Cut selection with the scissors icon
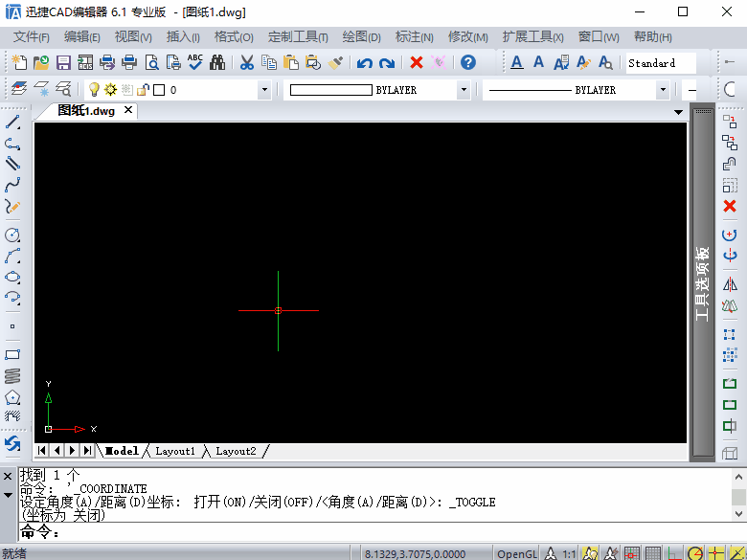The width and height of the screenshot is (747, 560). [247, 62]
